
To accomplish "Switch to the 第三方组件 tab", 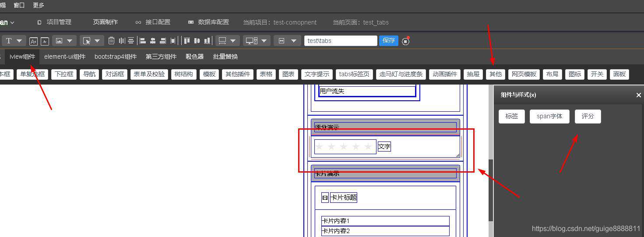I will pos(161,57).
